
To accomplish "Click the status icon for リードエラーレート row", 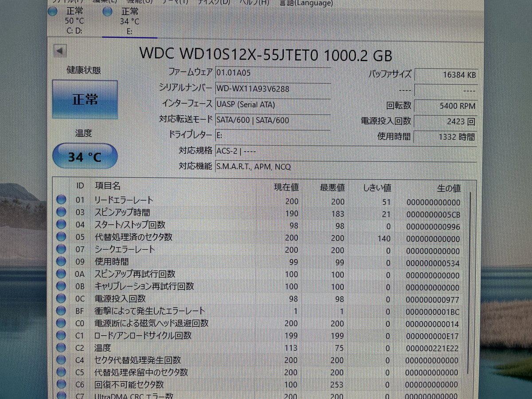I will coord(61,200).
